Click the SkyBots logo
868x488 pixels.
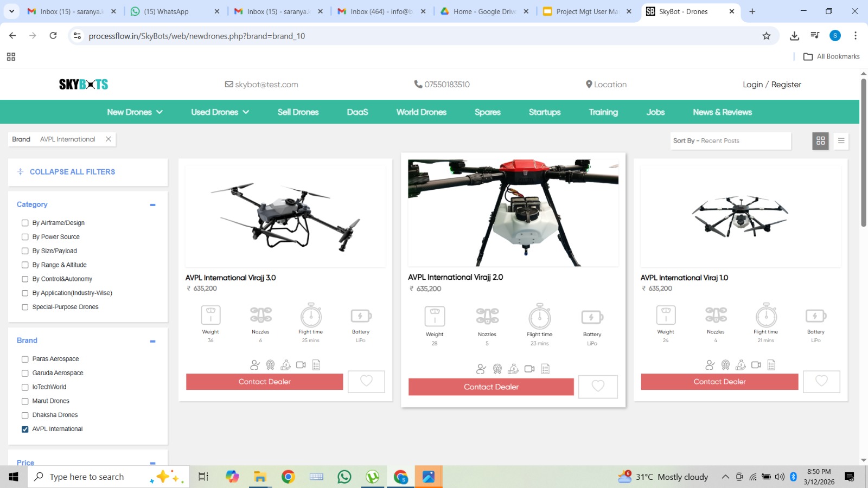84,85
